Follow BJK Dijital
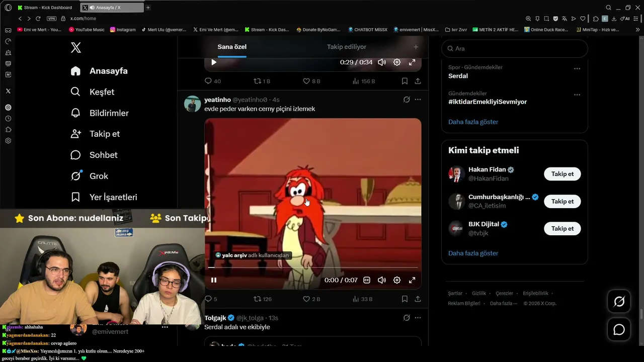This screenshot has width=644, height=362. (562, 229)
